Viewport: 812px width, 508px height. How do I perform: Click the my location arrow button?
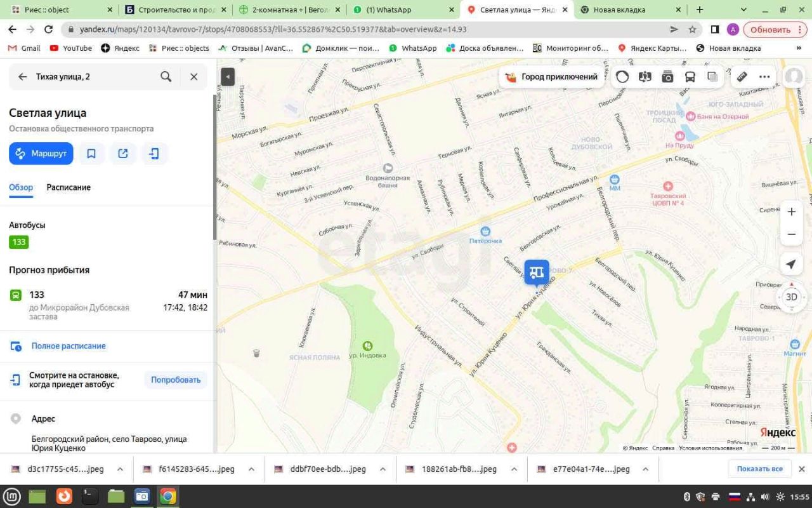(x=791, y=265)
